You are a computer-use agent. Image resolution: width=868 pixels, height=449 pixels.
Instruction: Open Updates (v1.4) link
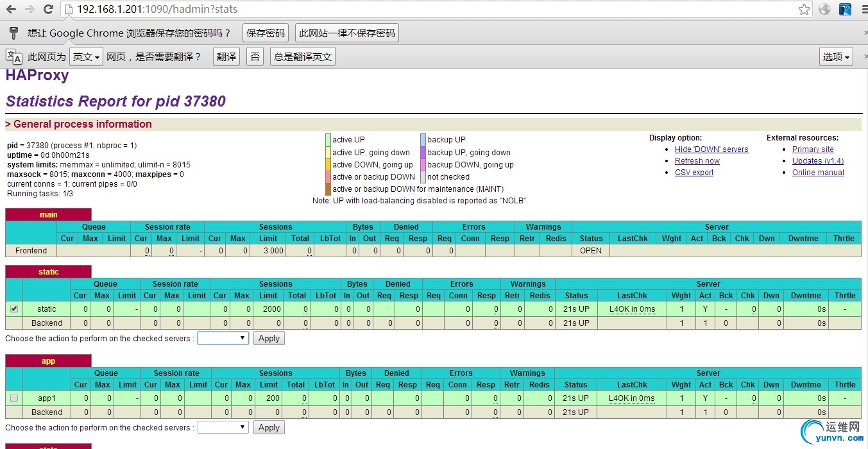[818, 161]
